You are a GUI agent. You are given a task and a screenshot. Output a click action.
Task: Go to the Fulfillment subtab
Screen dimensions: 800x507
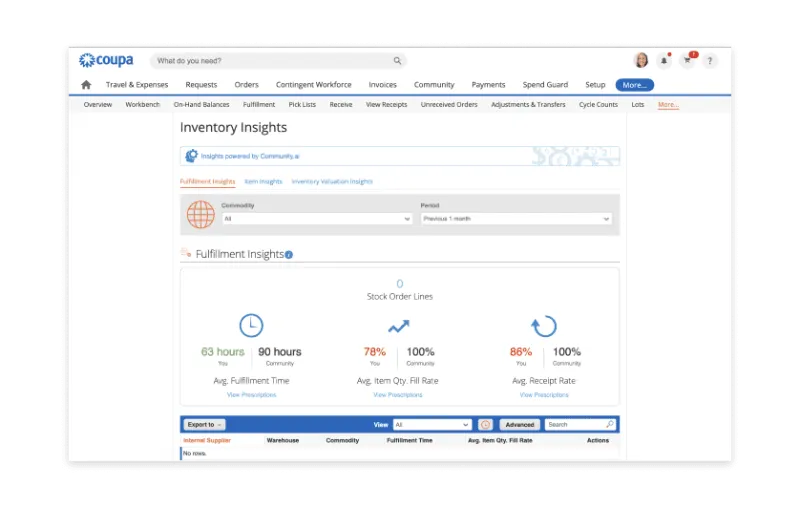259,105
